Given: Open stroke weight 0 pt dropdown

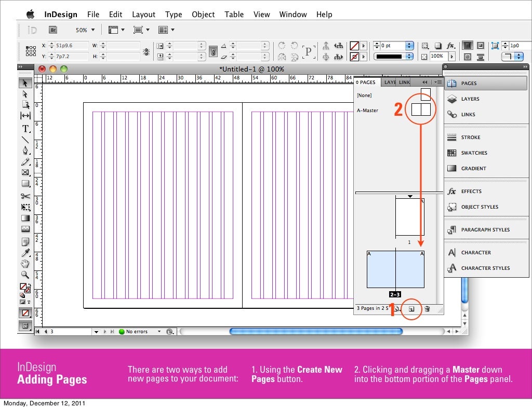Looking at the screenshot, I should pyautogui.click(x=409, y=45).
